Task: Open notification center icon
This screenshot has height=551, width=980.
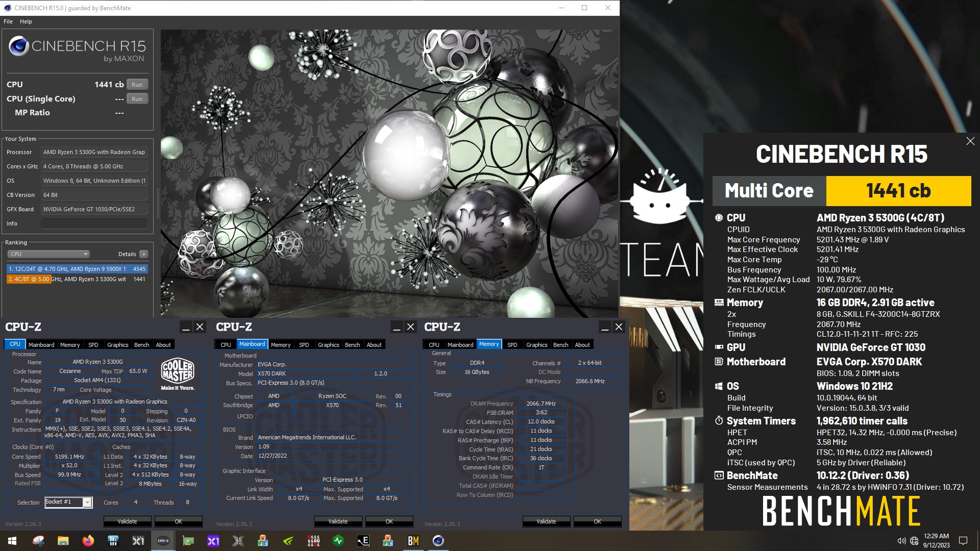Action: click(963, 541)
